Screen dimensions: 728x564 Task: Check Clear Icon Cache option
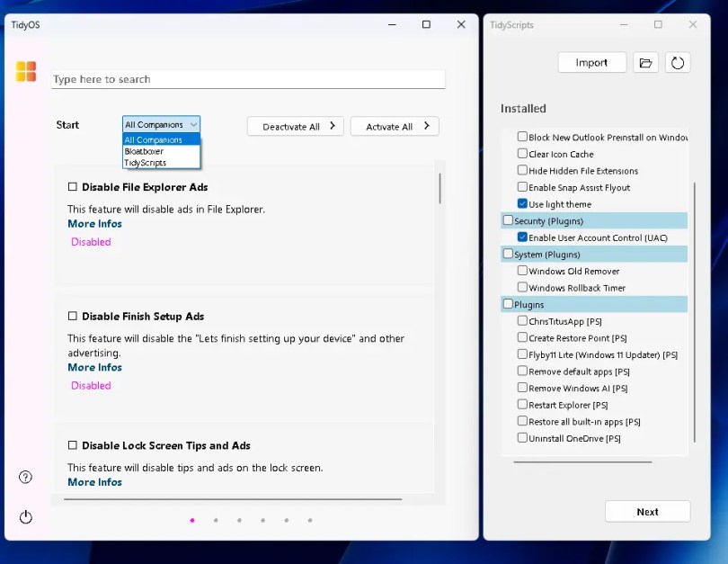(x=522, y=153)
